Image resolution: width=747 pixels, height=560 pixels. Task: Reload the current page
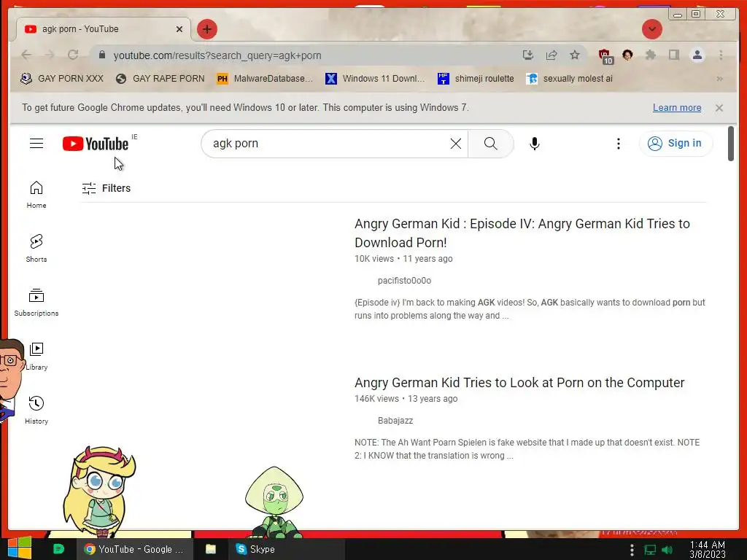click(x=73, y=55)
